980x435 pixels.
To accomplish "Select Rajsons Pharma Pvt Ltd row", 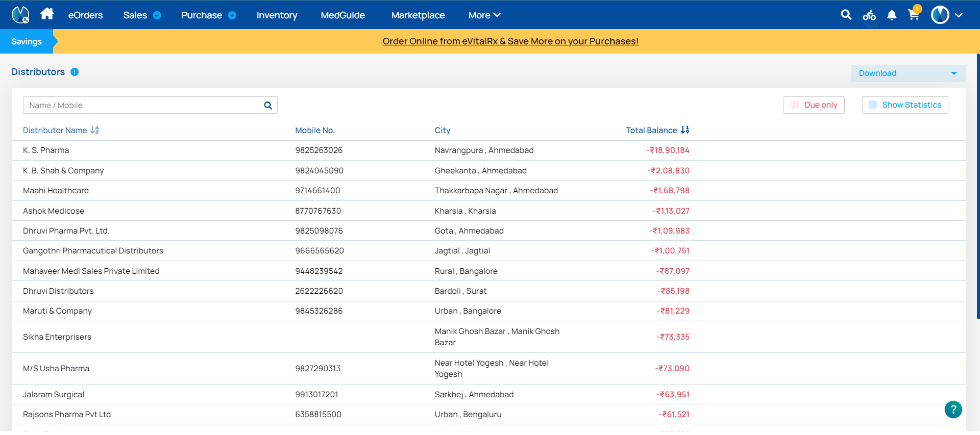I will pos(488,415).
